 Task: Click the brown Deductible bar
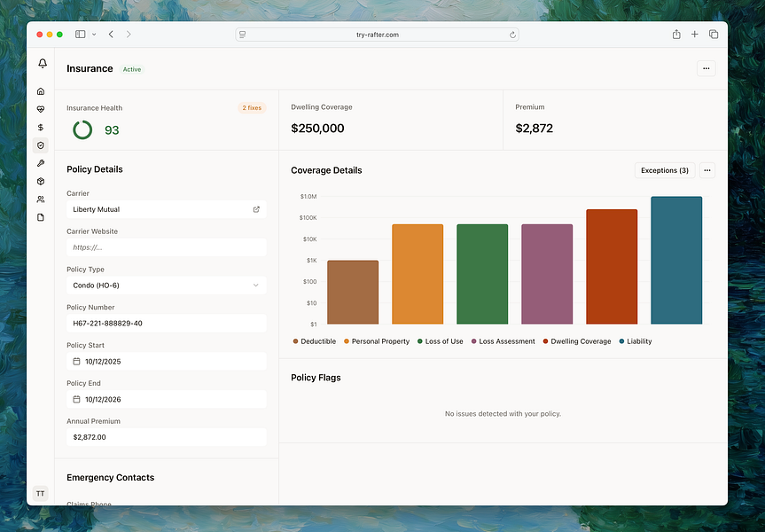pyautogui.click(x=353, y=293)
